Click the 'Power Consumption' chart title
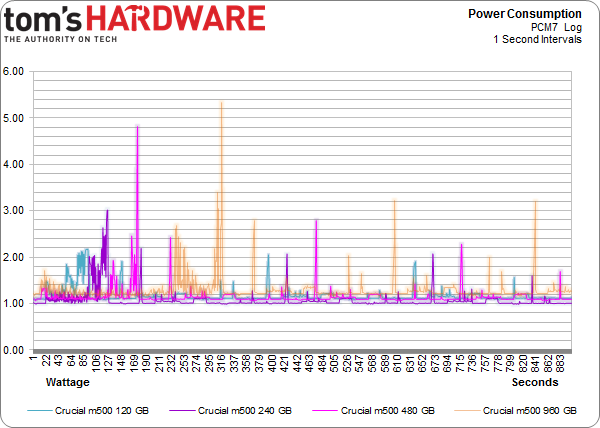 pos(525,14)
